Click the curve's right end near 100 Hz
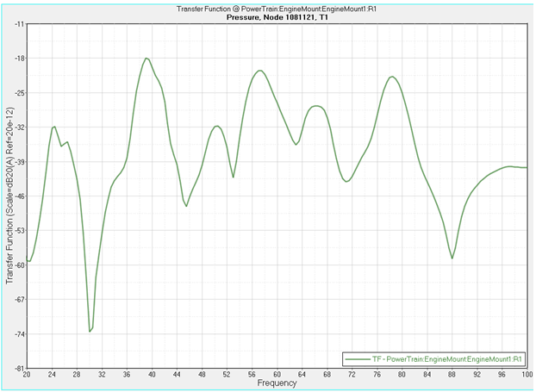This screenshot has height=392, width=536. 527,167
